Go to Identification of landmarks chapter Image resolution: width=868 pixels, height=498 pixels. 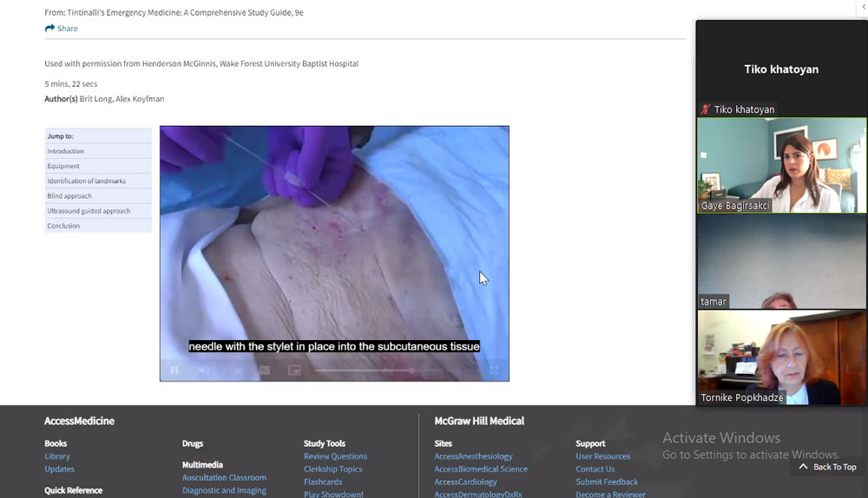click(86, 180)
